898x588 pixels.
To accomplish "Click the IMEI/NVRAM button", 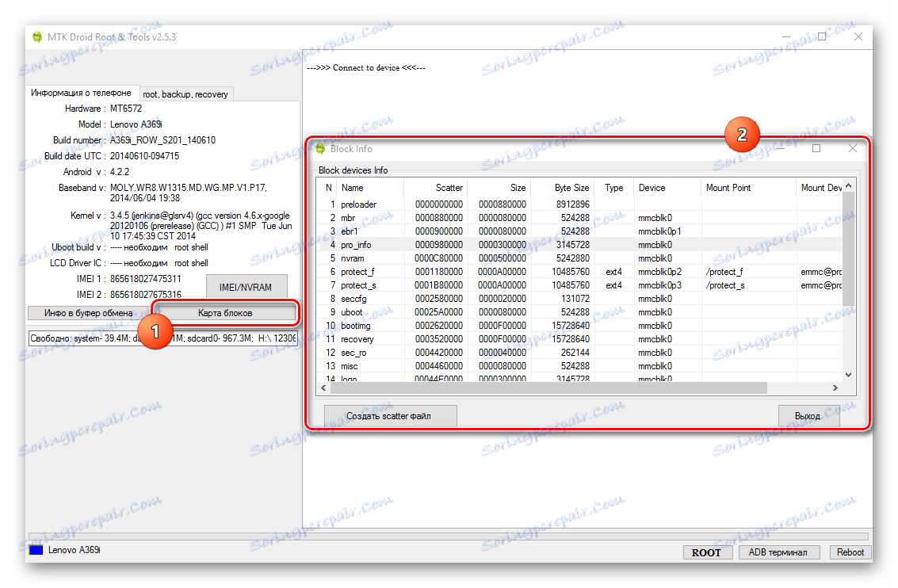I will click(246, 287).
